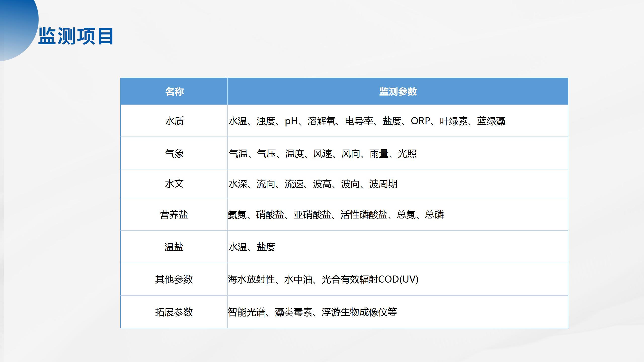644x362 pixels.
Task: Select the 监测参数 header cell
Action: [398, 92]
